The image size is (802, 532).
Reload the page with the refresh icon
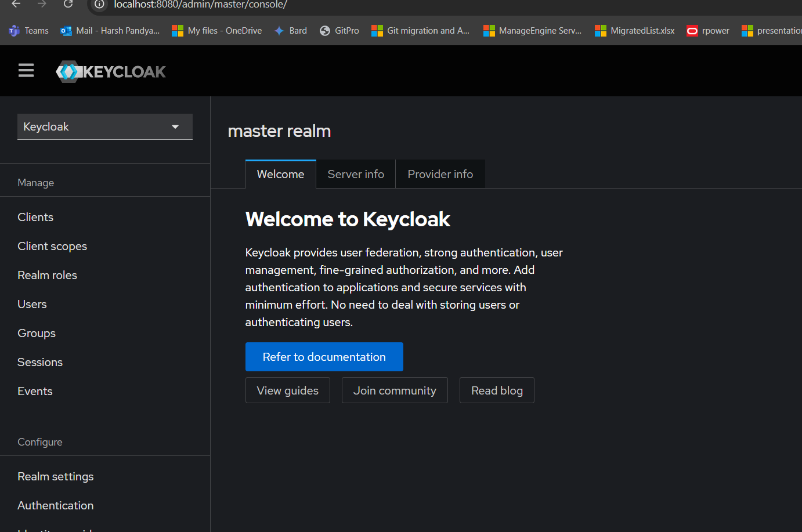[x=68, y=4]
